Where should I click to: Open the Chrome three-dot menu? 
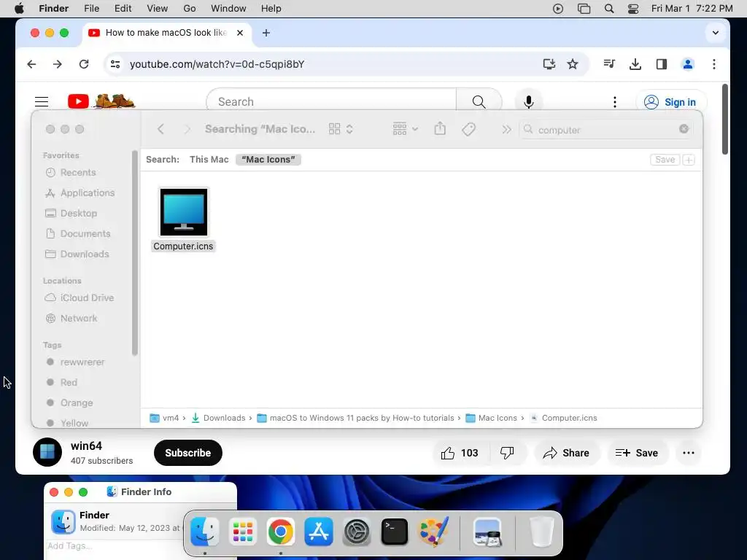coord(713,64)
